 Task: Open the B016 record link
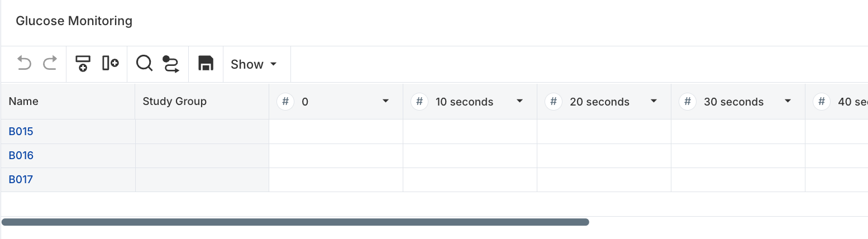click(x=21, y=156)
